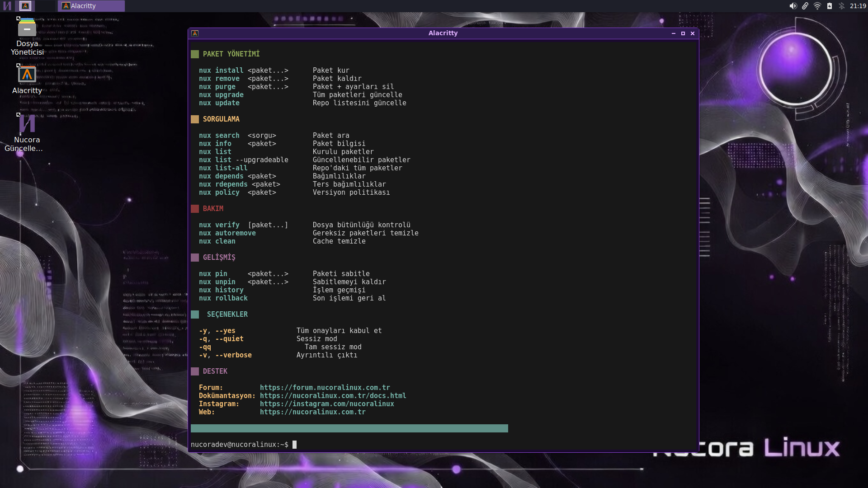Open the Bluetooth tray icon

click(x=841, y=6)
